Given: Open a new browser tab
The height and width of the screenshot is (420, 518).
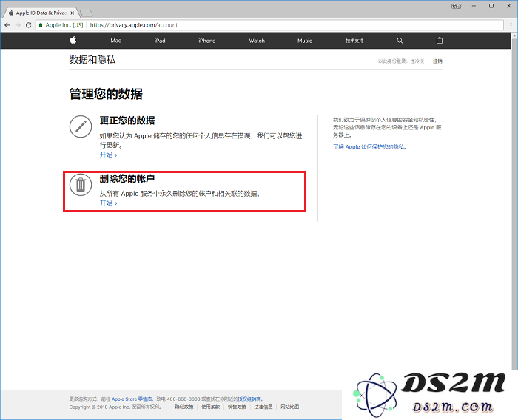Looking at the screenshot, I should [87, 13].
